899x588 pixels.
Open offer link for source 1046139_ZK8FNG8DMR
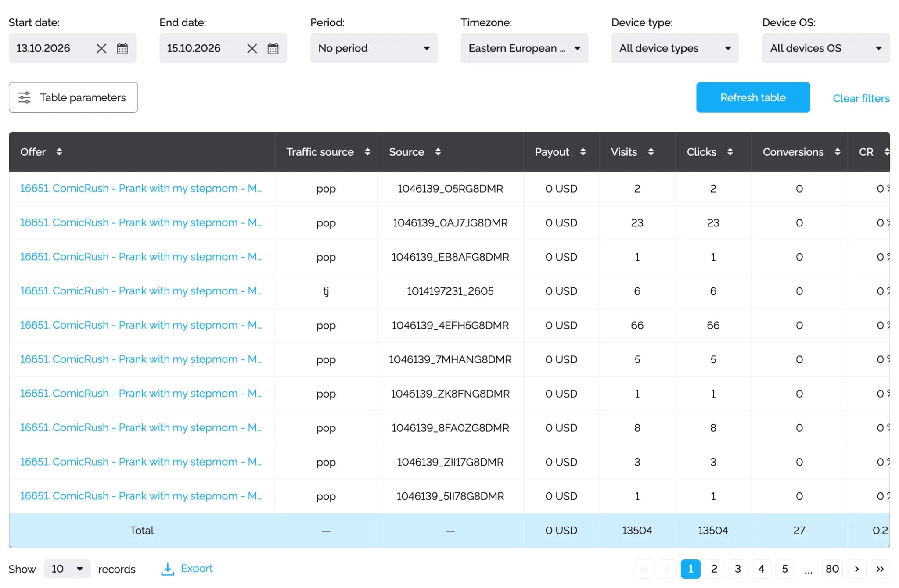coord(141,394)
